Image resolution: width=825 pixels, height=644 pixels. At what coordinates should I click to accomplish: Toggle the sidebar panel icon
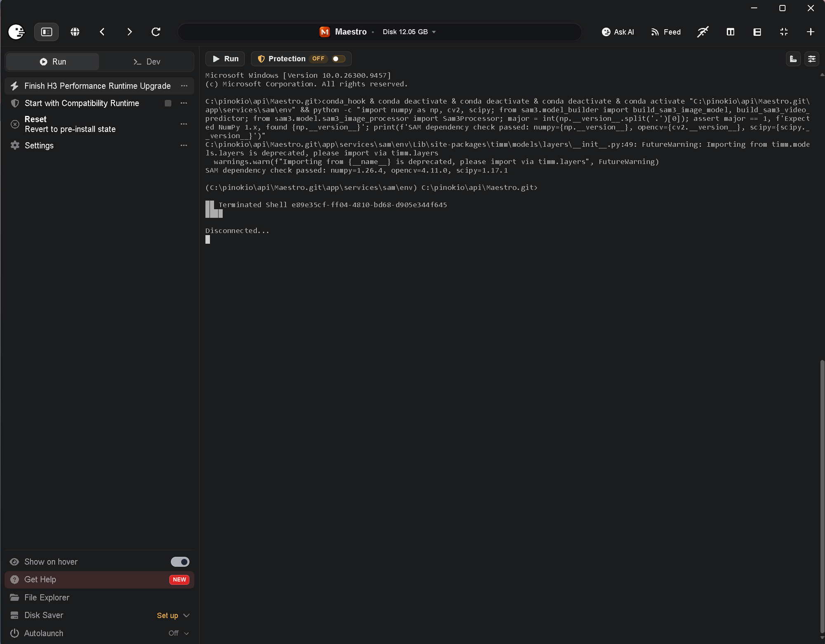[47, 32]
